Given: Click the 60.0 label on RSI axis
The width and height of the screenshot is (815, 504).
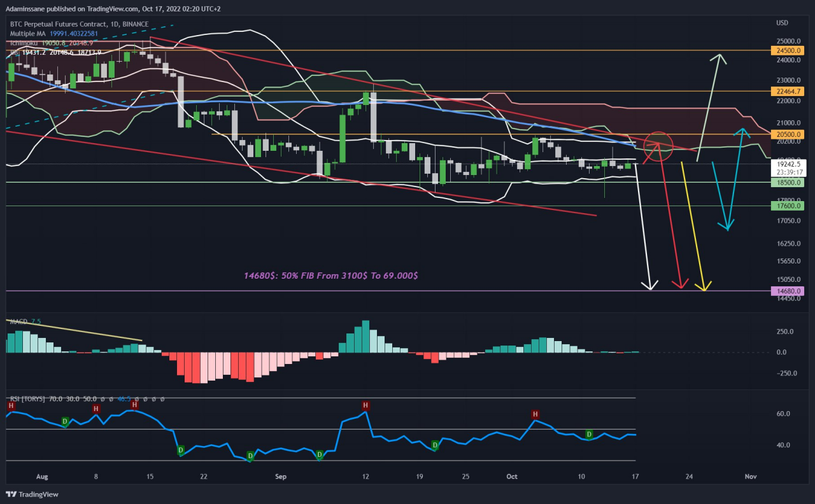Looking at the screenshot, I should tap(783, 414).
